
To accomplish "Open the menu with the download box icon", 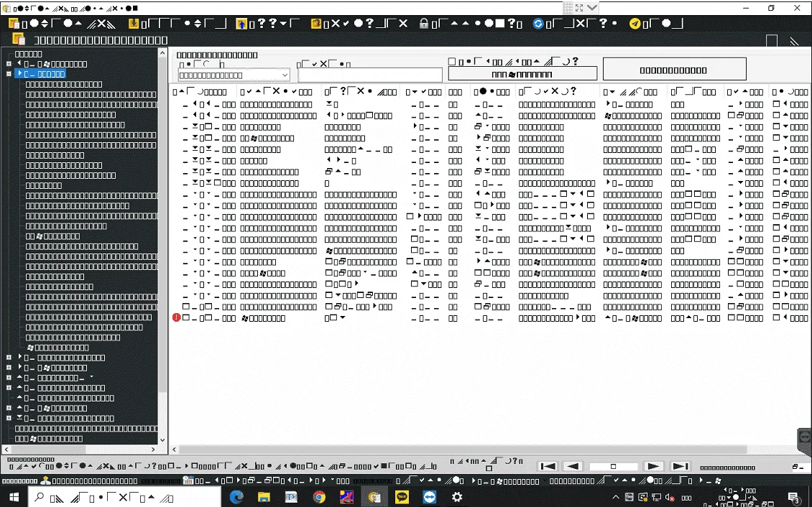I will (x=177, y=24).
